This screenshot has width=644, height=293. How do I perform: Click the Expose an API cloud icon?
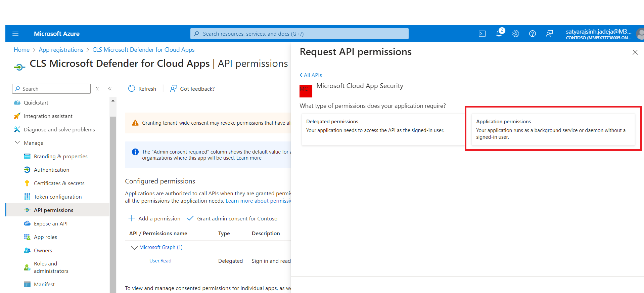(27, 223)
